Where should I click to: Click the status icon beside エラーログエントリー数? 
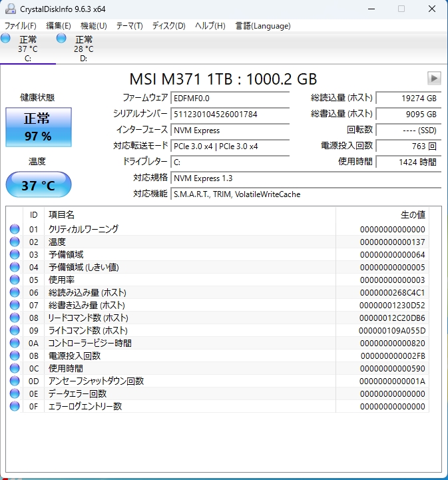pyautogui.click(x=15, y=406)
